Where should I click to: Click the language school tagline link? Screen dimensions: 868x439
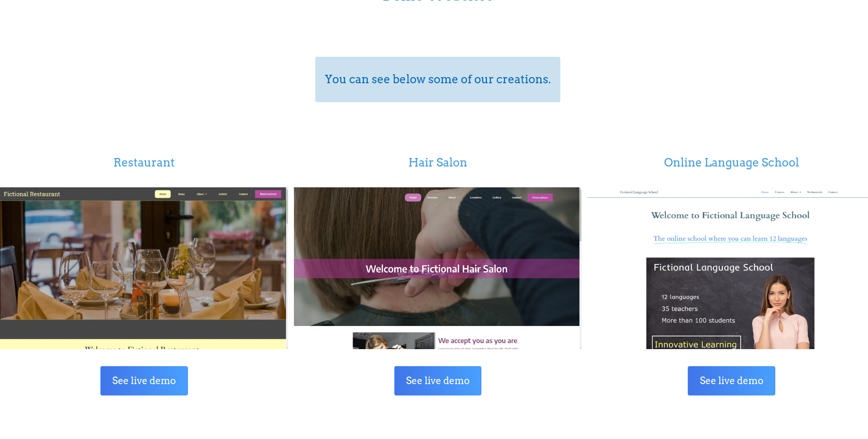(730, 238)
